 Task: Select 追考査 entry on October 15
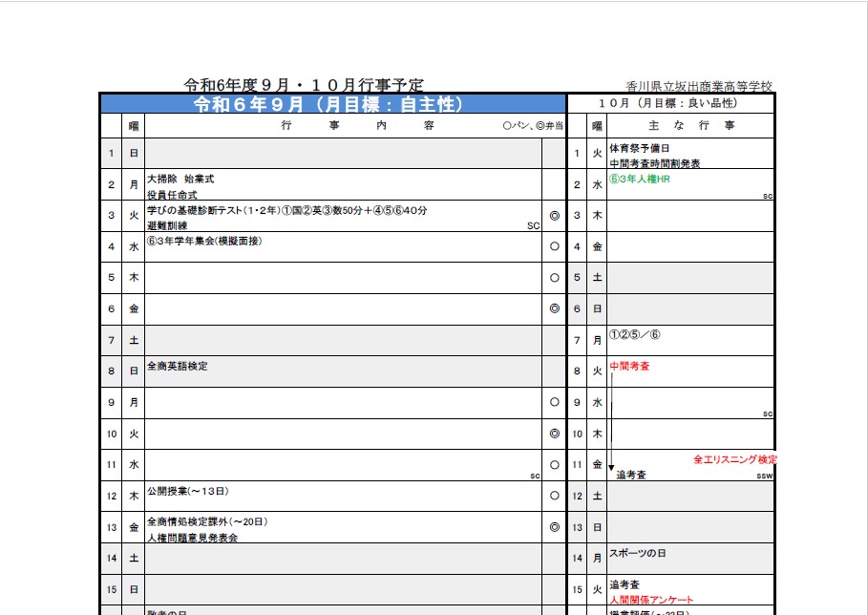point(625,584)
